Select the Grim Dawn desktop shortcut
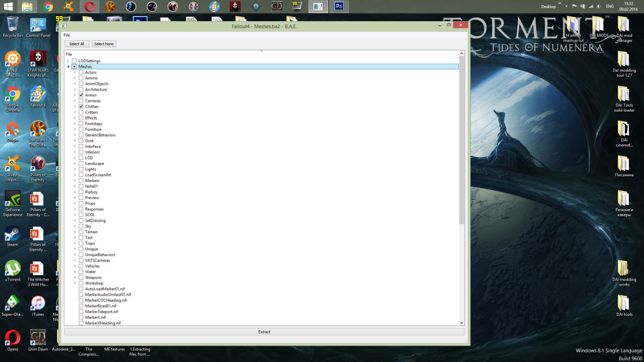644x362 pixels. tap(38, 340)
